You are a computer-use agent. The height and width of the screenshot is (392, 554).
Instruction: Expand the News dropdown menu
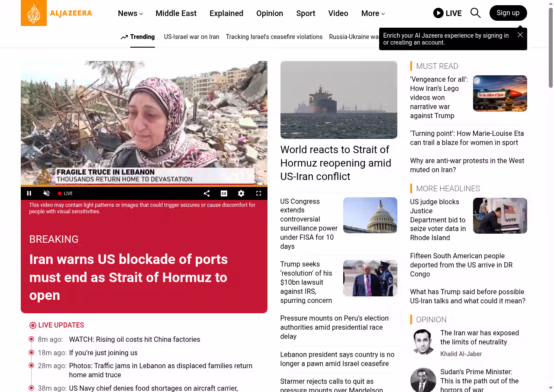(130, 13)
